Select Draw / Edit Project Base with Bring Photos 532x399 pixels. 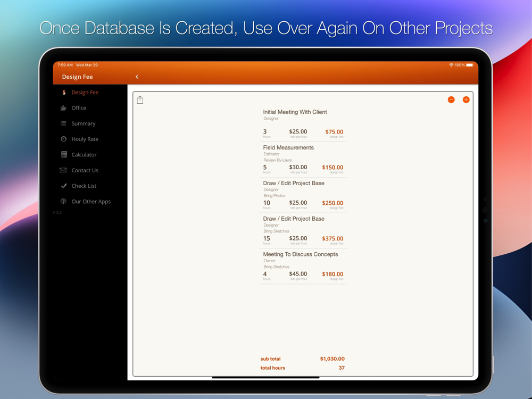click(x=303, y=195)
